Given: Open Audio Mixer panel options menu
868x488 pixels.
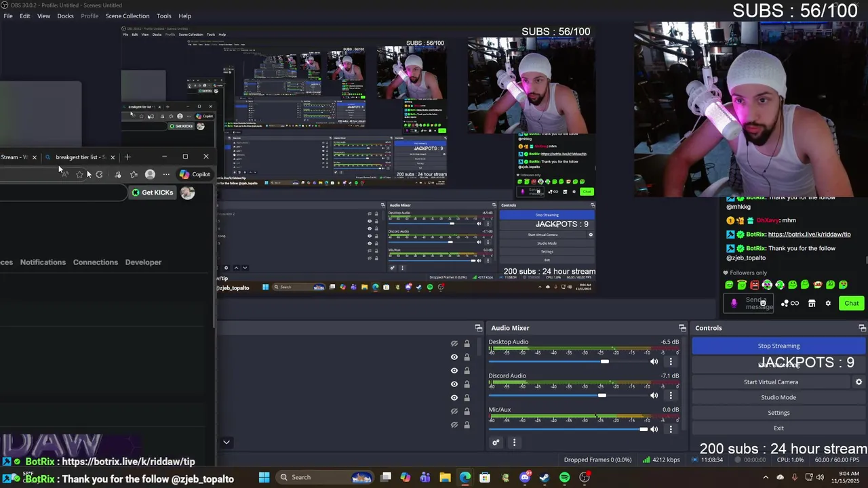Looking at the screenshot, I should [x=514, y=443].
